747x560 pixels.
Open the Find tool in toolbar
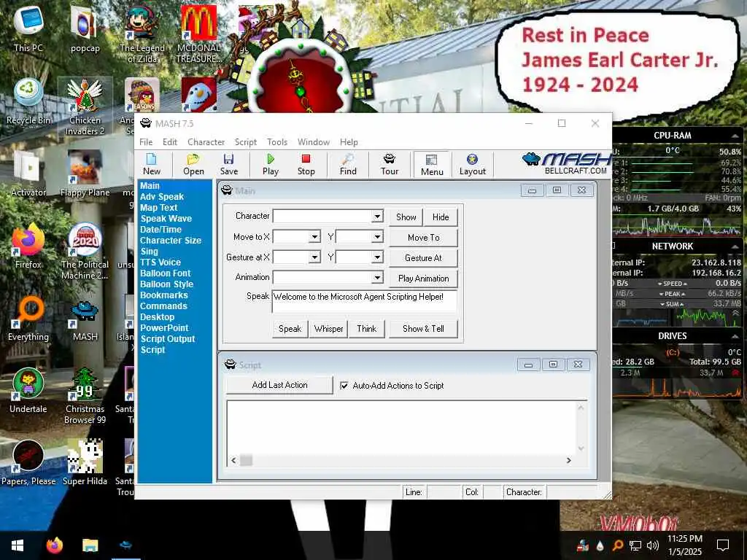pyautogui.click(x=348, y=164)
